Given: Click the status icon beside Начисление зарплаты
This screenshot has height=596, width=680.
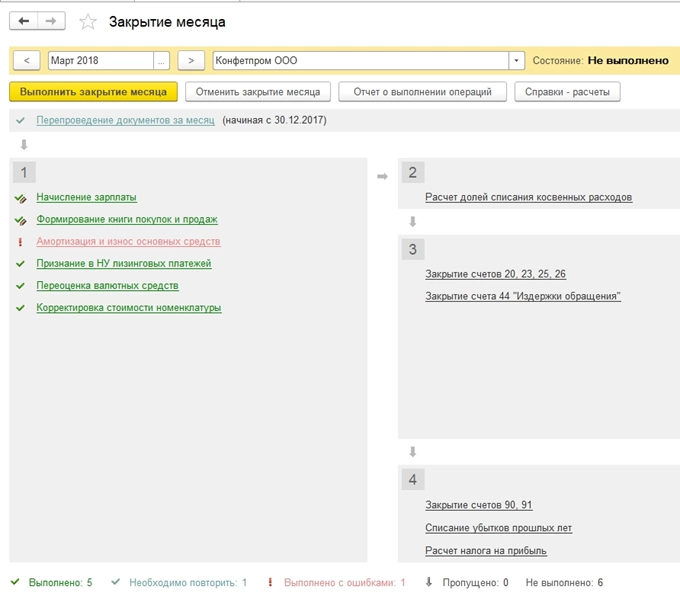Looking at the screenshot, I should coord(20,198).
